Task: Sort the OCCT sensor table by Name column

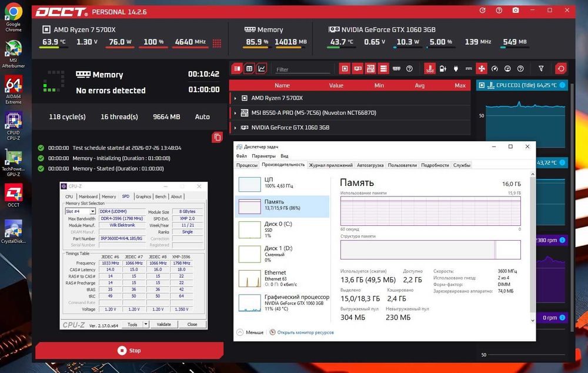Action: [282, 85]
